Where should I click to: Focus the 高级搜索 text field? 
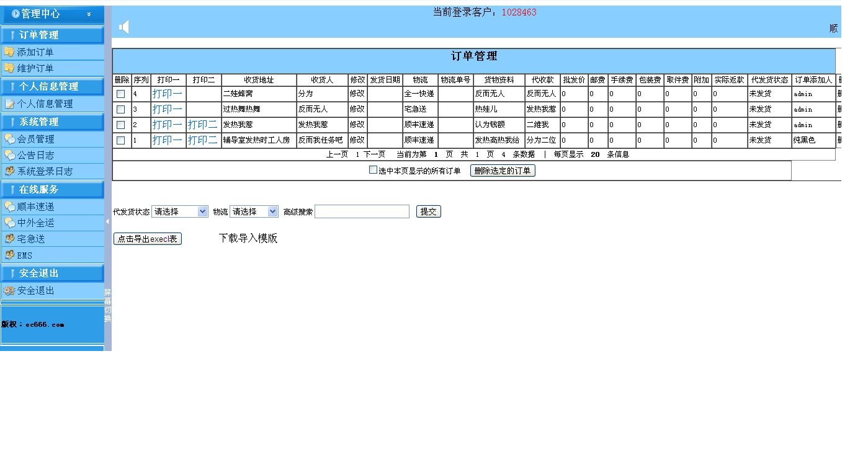(362, 211)
